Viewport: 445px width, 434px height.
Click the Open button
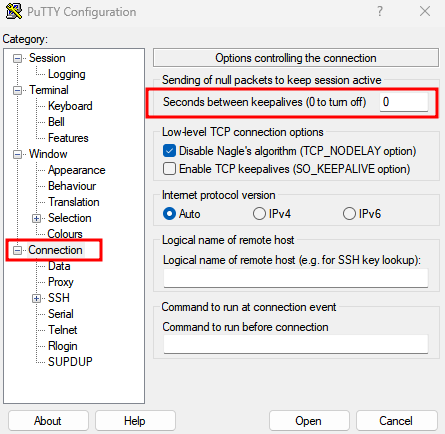coord(309,421)
